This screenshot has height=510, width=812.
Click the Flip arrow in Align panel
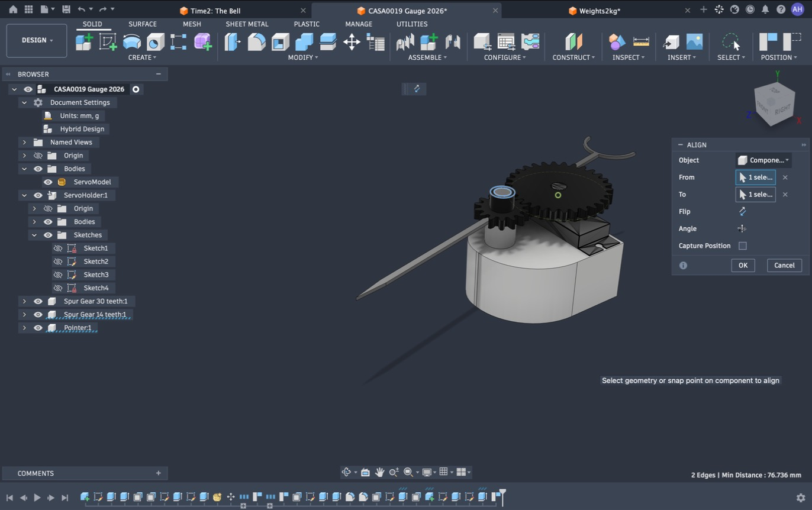click(x=742, y=211)
